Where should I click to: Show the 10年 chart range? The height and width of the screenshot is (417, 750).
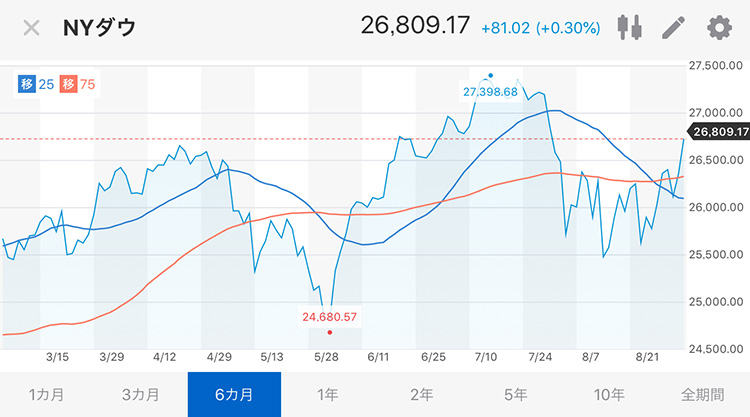[x=609, y=395]
